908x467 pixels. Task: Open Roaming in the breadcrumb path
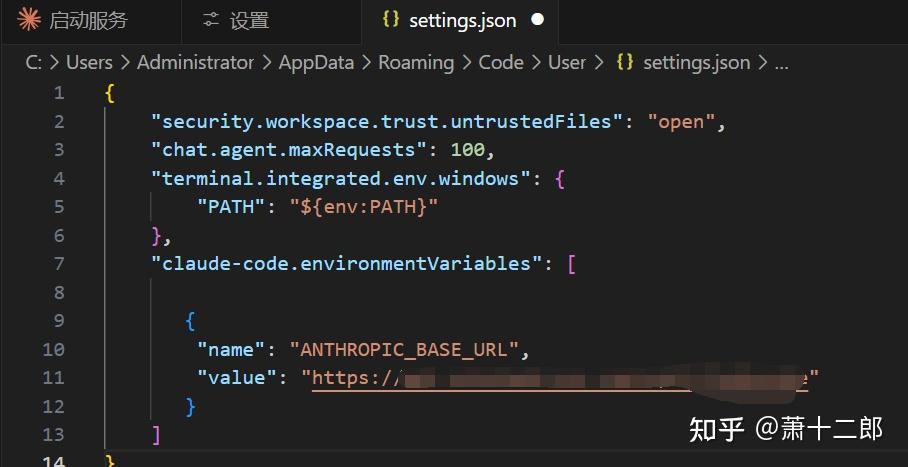point(416,63)
